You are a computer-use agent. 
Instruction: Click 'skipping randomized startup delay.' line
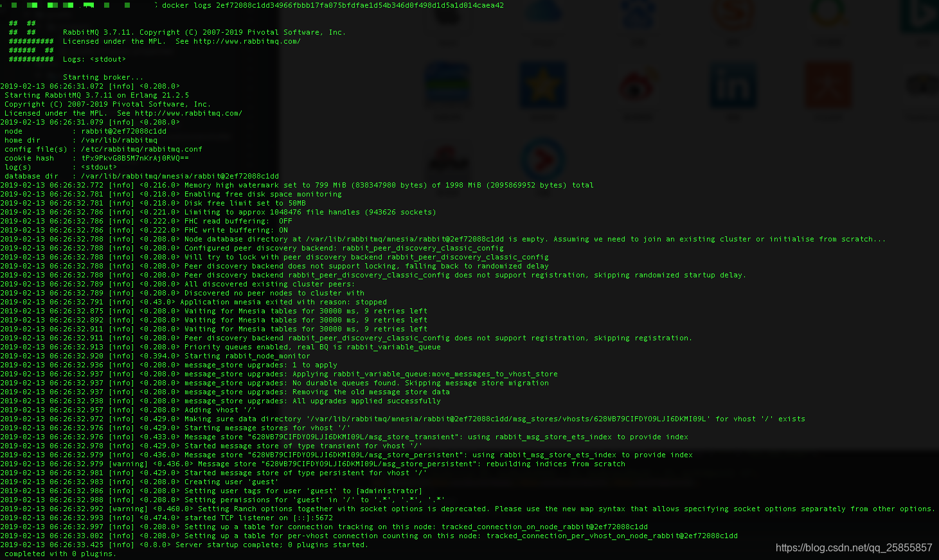coord(373,275)
